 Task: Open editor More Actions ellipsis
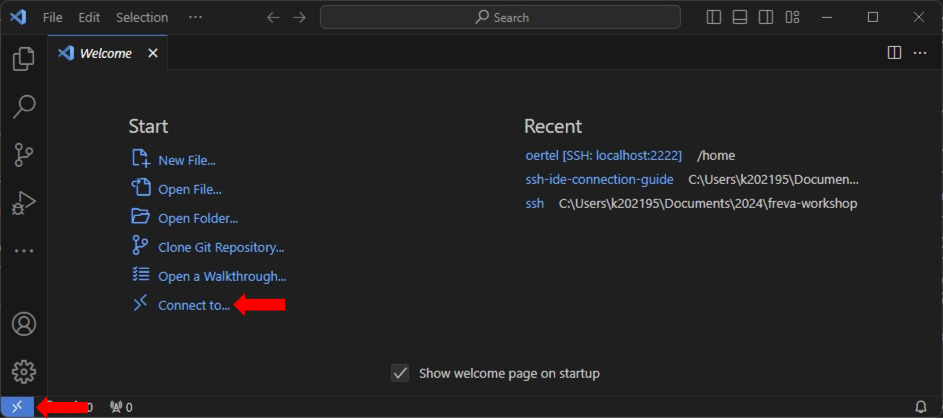tap(920, 53)
